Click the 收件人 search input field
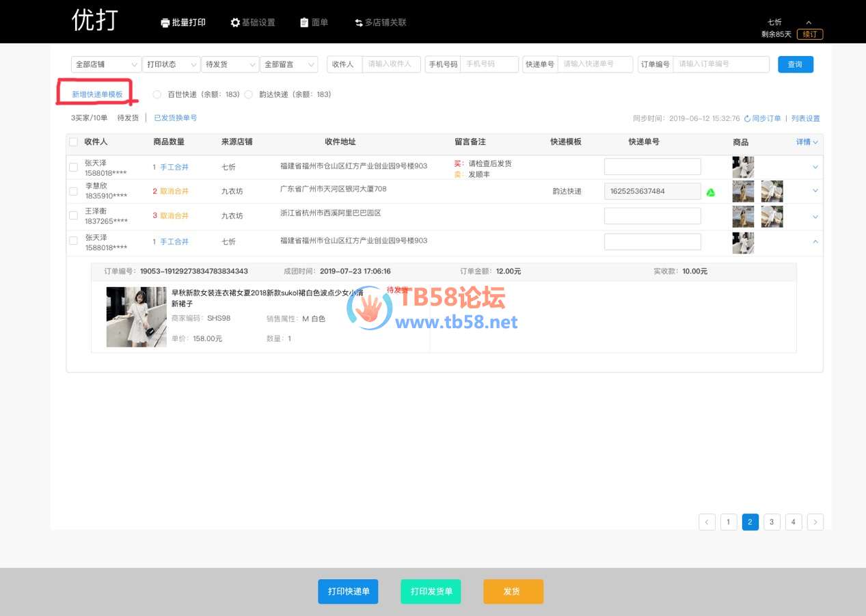 [x=391, y=64]
